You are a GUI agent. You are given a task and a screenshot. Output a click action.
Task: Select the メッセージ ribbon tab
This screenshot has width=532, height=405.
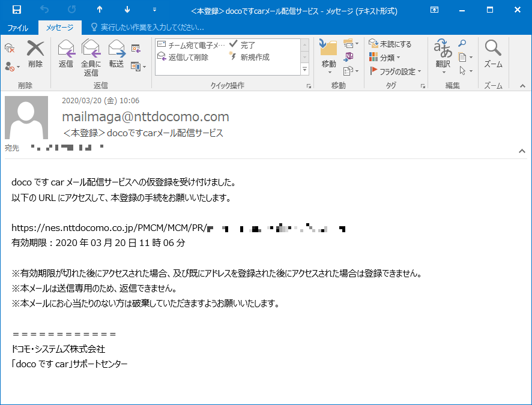click(x=59, y=28)
